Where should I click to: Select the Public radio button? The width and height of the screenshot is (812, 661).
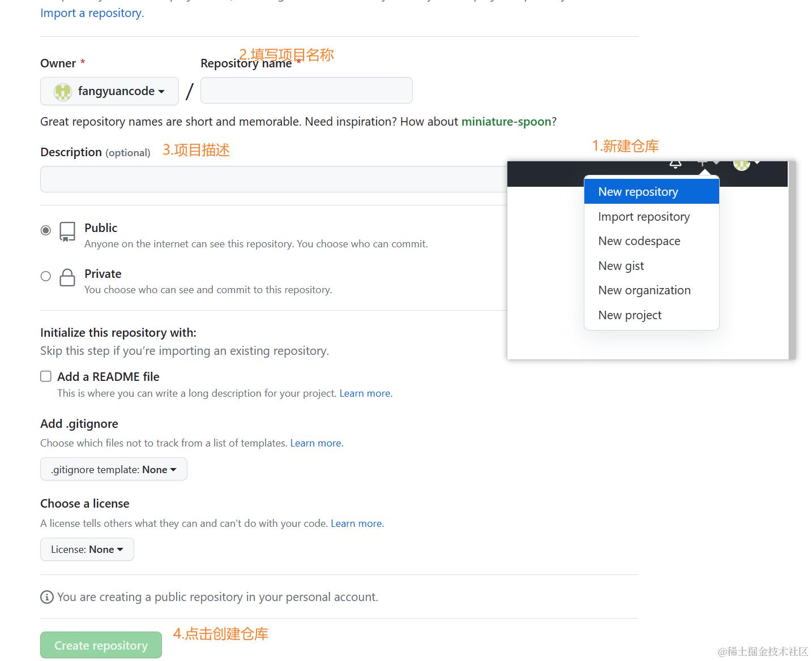coord(46,230)
